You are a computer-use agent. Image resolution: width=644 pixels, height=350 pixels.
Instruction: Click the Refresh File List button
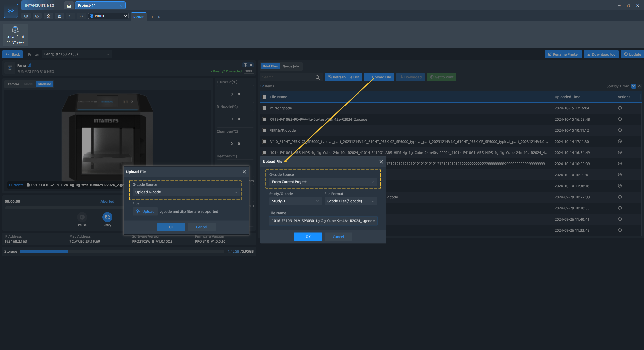coord(343,77)
